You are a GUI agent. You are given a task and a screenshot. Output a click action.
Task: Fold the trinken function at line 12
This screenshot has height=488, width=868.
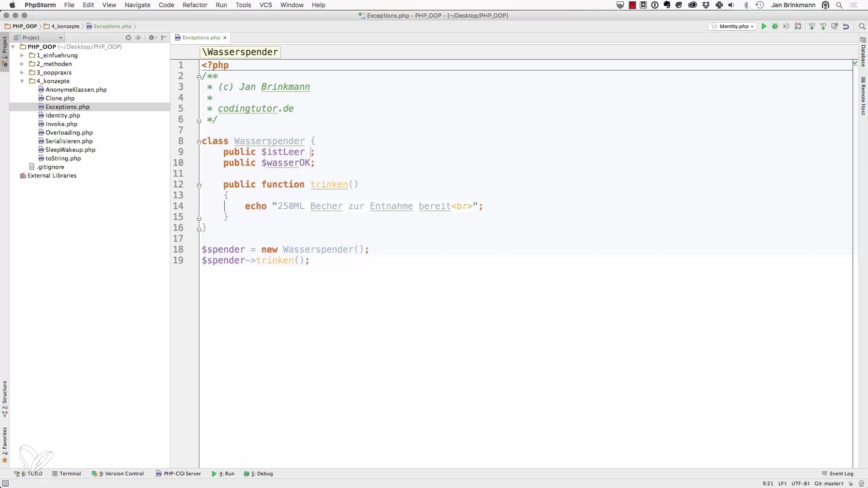click(x=199, y=185)
